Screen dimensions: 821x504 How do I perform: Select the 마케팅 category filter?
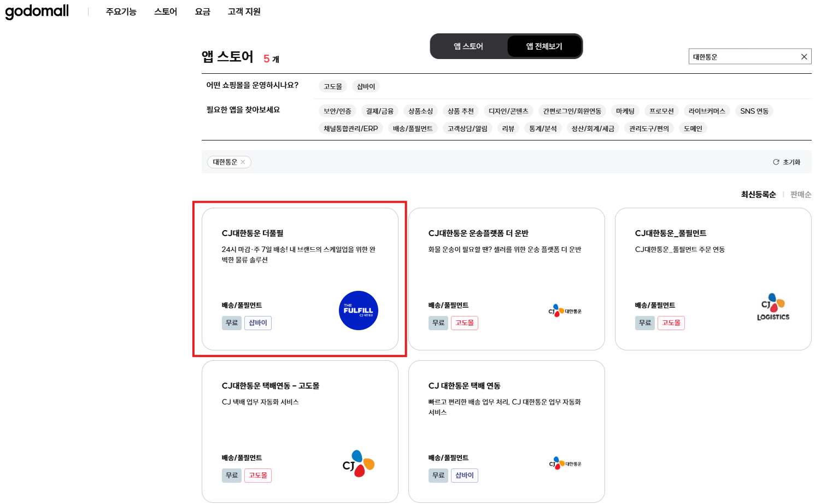(x=625, y=111)
